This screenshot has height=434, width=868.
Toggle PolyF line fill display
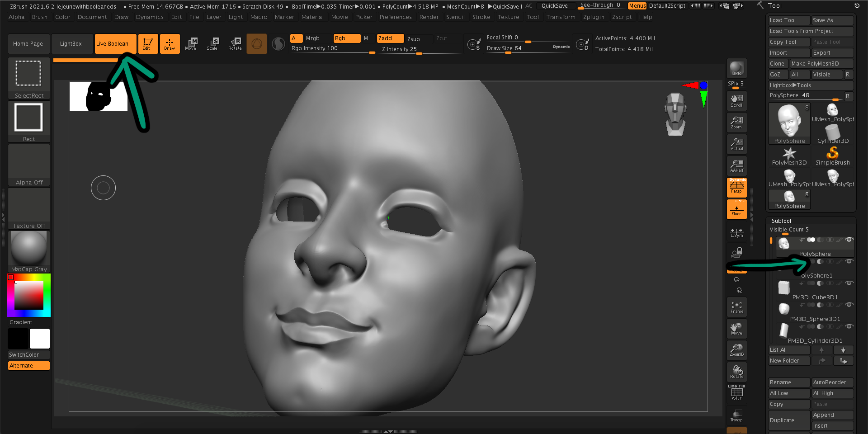[736, 392]
